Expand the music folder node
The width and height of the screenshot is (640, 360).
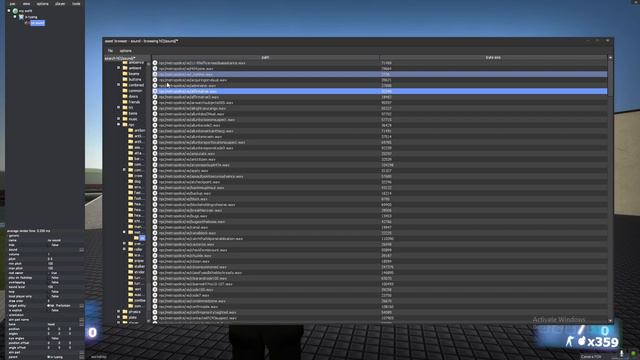tap(119, 119)
